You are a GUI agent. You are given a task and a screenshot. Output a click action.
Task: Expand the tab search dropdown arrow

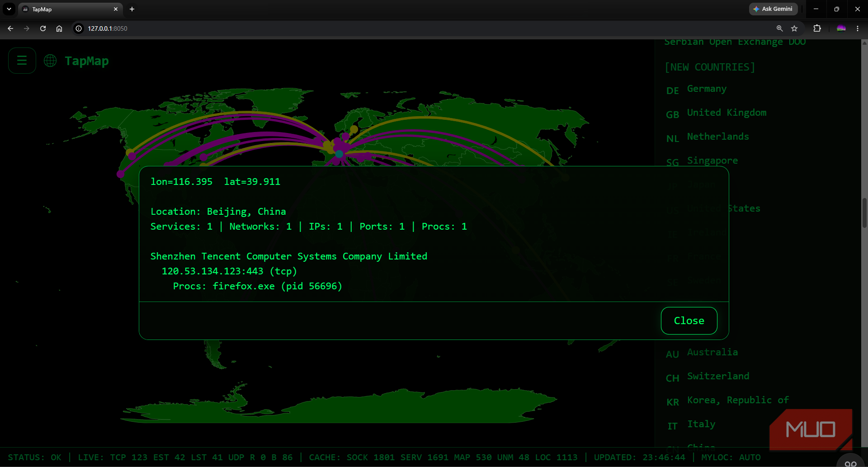click(9, 9)
